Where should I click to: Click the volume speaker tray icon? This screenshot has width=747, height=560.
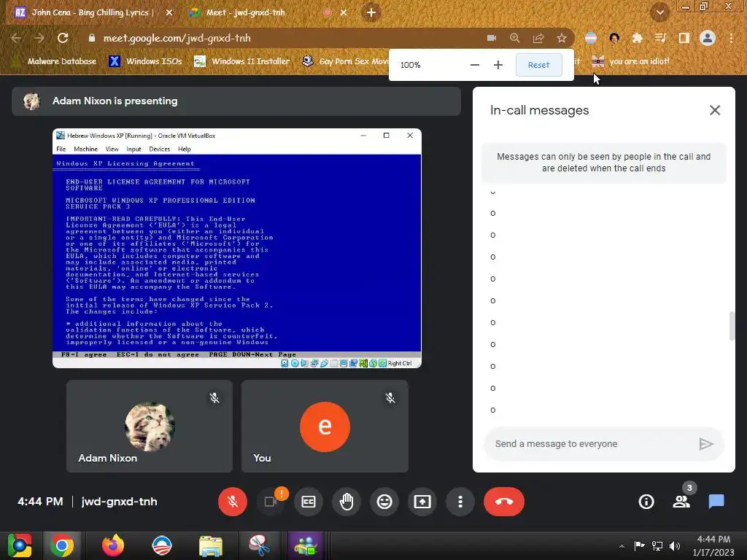675,545
